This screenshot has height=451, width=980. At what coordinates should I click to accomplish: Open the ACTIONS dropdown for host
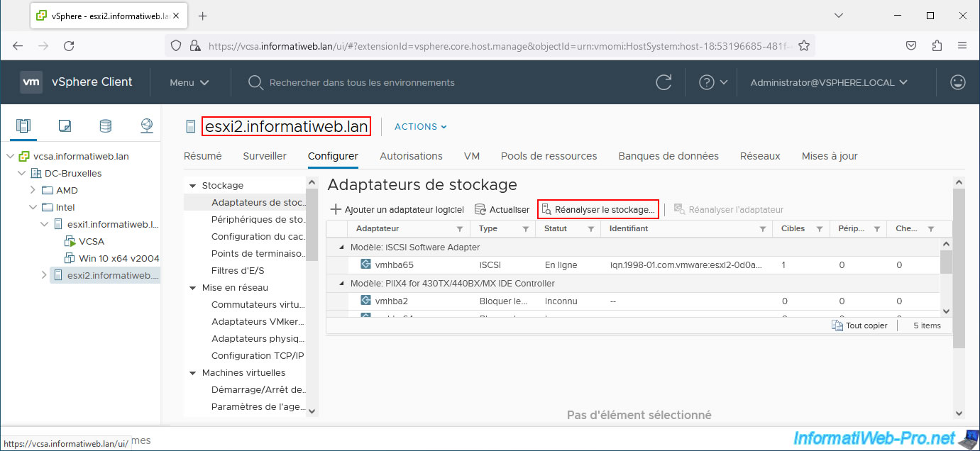pyautogui.click(x=421, y=127)
